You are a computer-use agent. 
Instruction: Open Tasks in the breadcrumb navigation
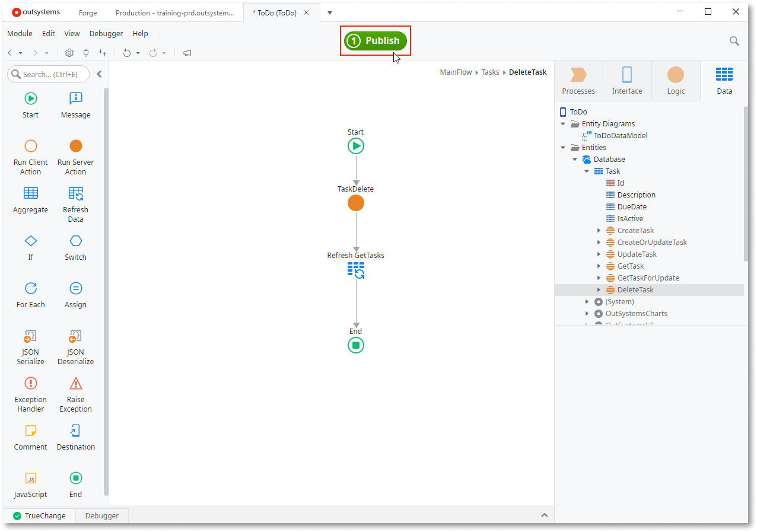(490, 72)
